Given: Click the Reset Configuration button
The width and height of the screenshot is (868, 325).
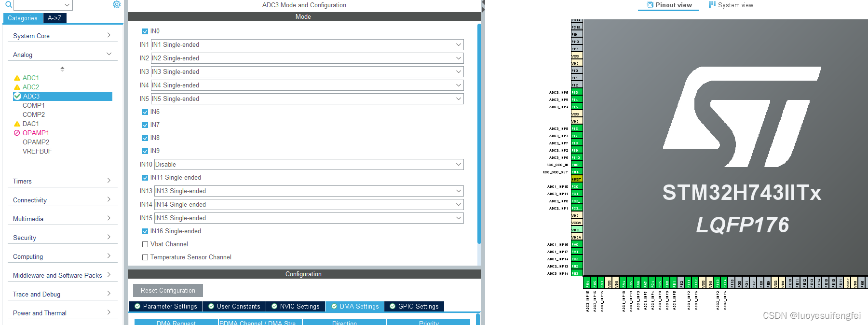Looking at the screenshot, I should pos(168,290).
